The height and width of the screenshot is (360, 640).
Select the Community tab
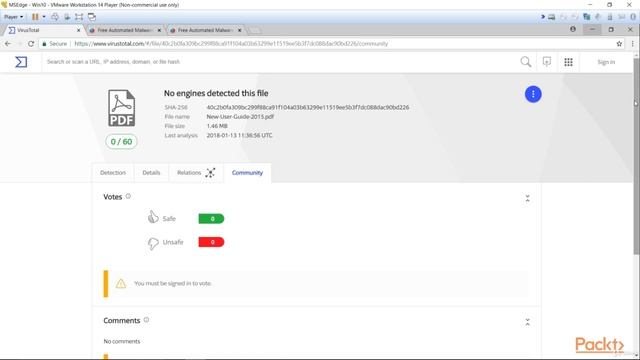tap(247, 173)
